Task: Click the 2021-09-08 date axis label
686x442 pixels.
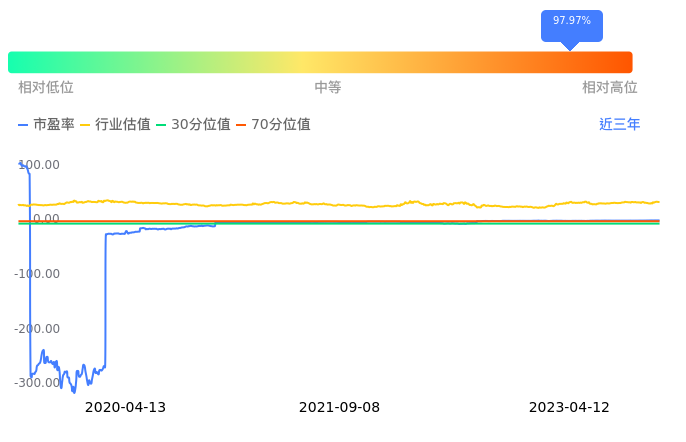Action: pyautogui.click(x=339, y=408)
